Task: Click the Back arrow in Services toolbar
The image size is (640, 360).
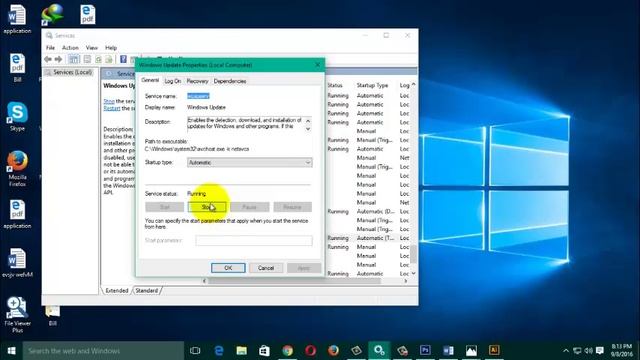Action: (x=48, y=59)
